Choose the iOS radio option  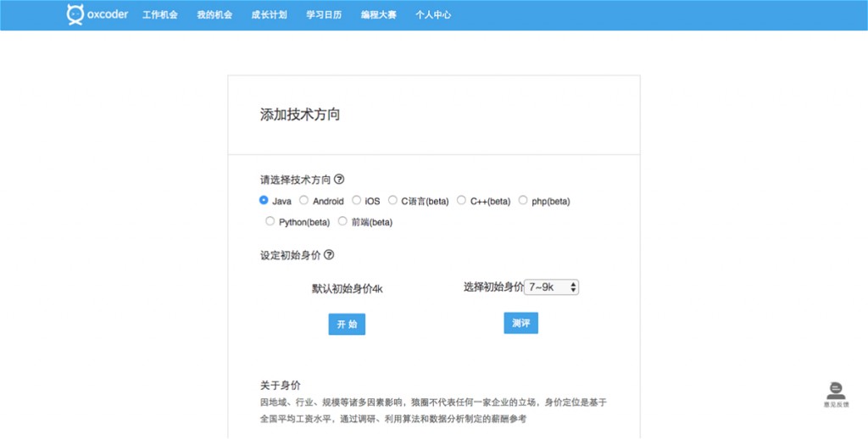pos(356,201)
